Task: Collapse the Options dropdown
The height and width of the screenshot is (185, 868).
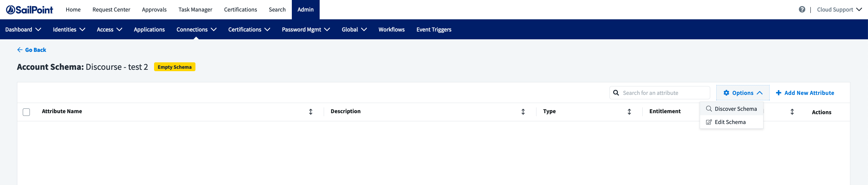Action: coord(742,93)
